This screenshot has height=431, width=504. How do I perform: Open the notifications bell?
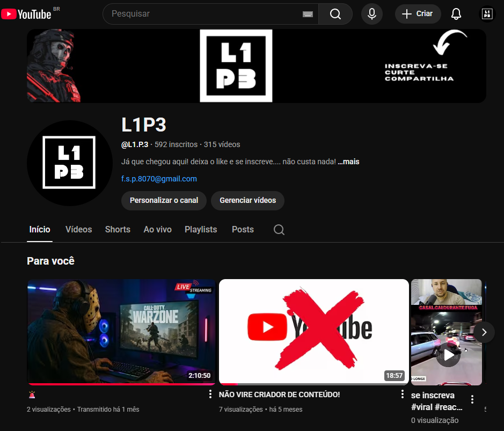456,14
